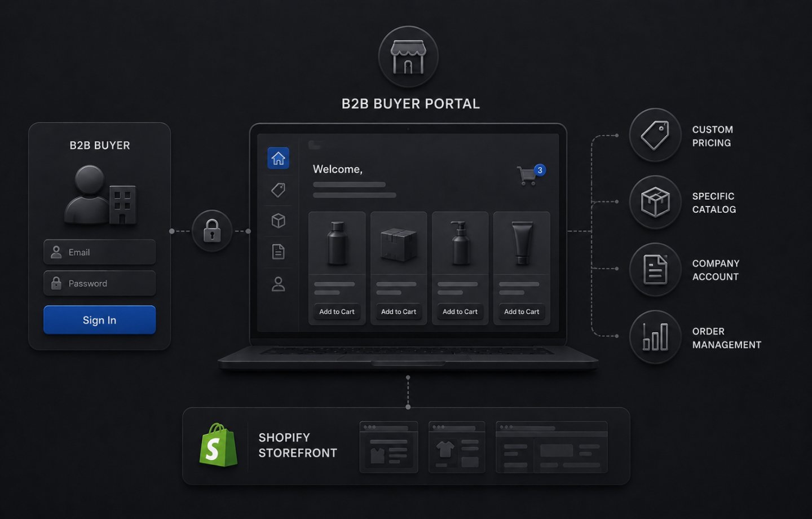Click the Welcome, greeting text
The width and height of the screenshot is (812, 519).
[x=338, y=169]
